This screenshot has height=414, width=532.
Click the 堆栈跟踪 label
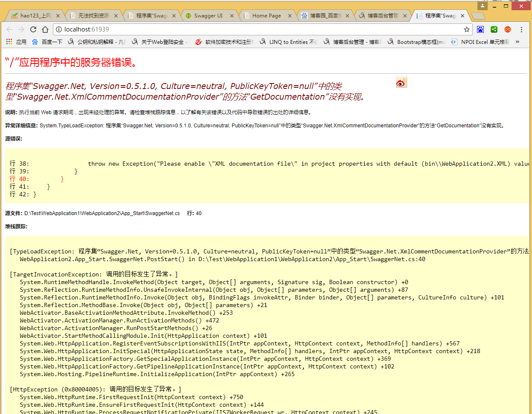[16, 227]
